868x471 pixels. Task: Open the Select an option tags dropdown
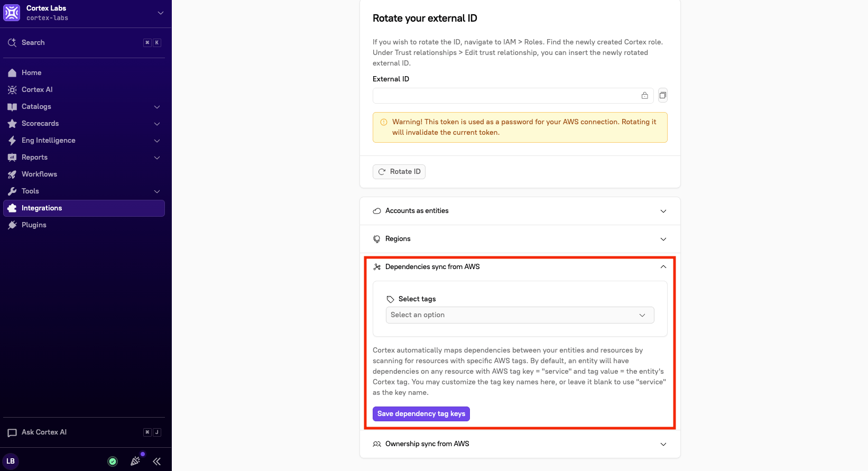(520, 315)
